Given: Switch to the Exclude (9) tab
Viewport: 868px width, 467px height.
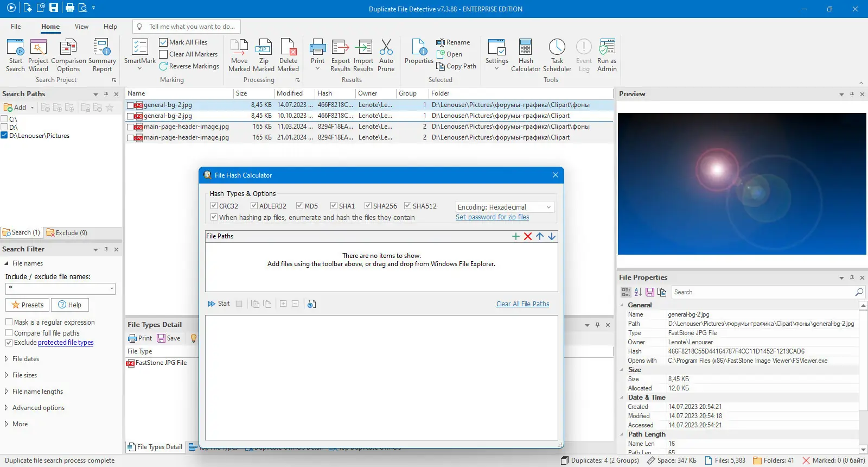Looking at the screenshot, I should 67,233.
